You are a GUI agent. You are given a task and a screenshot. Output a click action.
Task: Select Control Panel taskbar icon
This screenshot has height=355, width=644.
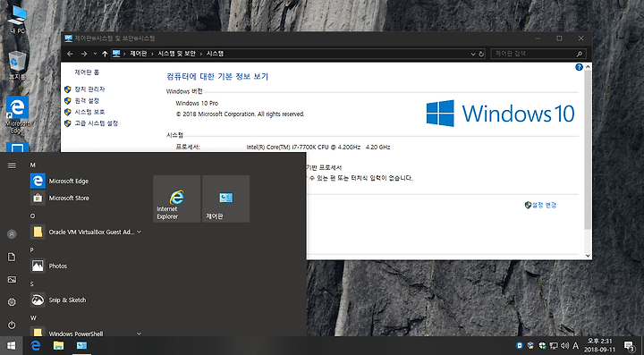pyautogui.click(x=81, y=345)
